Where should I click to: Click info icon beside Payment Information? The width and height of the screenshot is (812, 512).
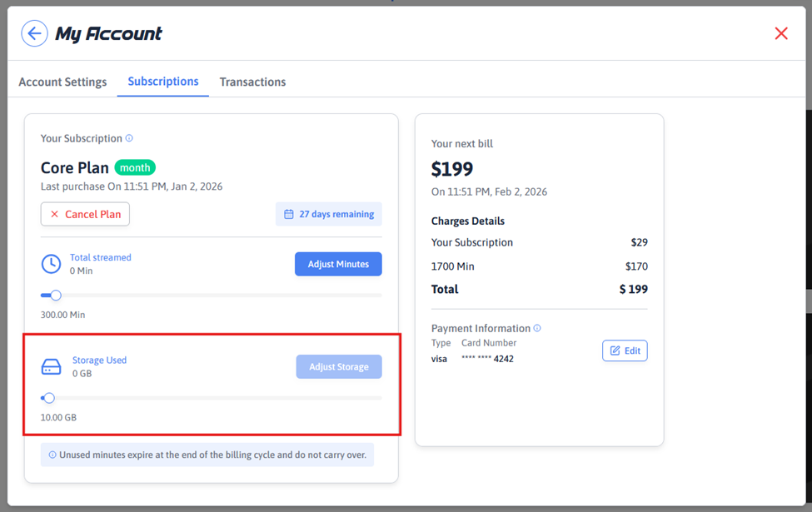click(537, 328)
